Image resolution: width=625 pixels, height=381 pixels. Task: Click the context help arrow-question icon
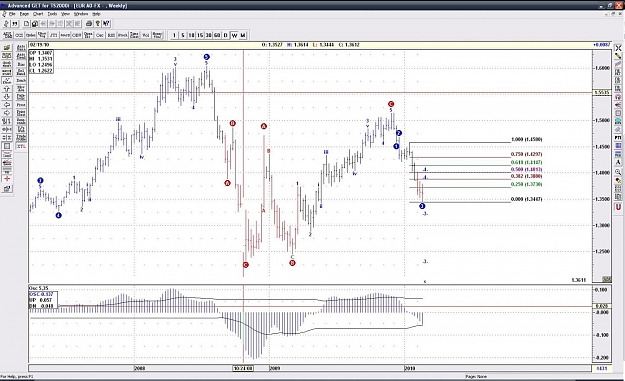106,24
